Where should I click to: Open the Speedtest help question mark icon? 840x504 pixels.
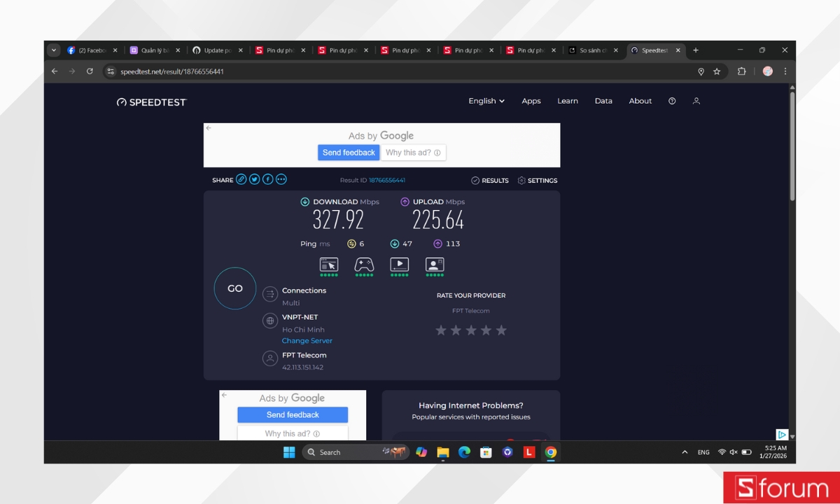(x=672, y=101)
